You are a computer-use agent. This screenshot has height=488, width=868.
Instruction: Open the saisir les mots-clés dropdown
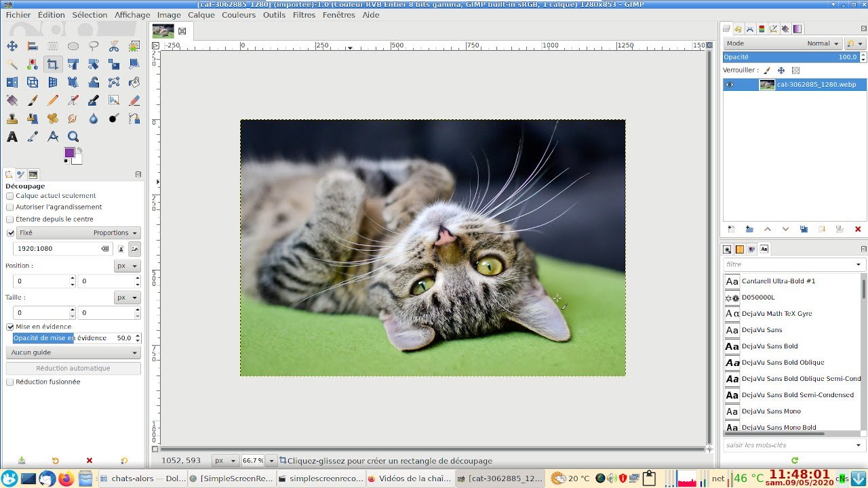[x=859, y=445]
